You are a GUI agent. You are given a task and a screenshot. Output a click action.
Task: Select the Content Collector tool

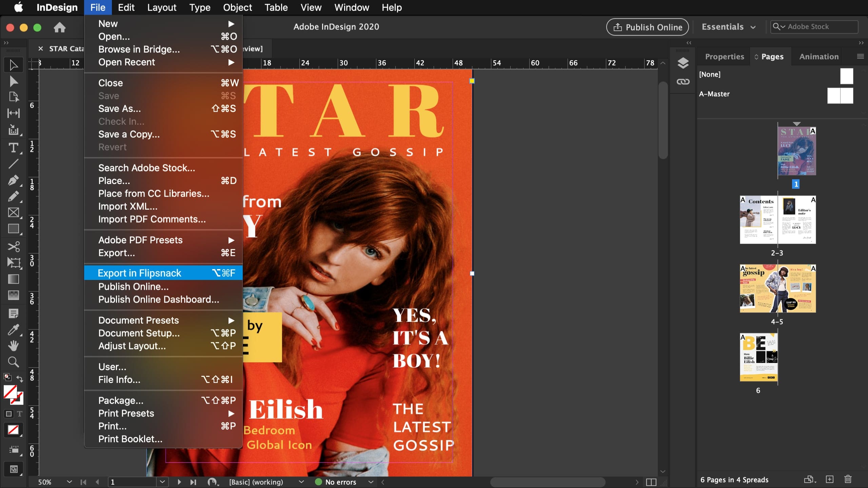click(14, 130)
